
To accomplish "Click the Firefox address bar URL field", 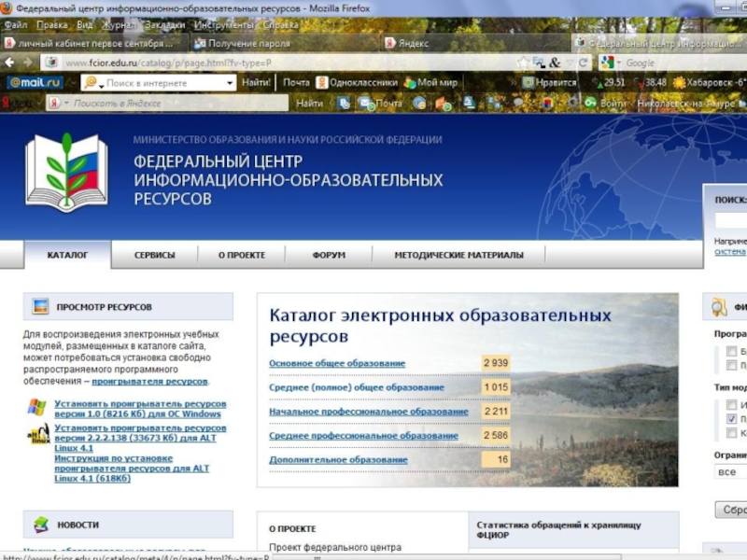I will click(x=280, y=63).
